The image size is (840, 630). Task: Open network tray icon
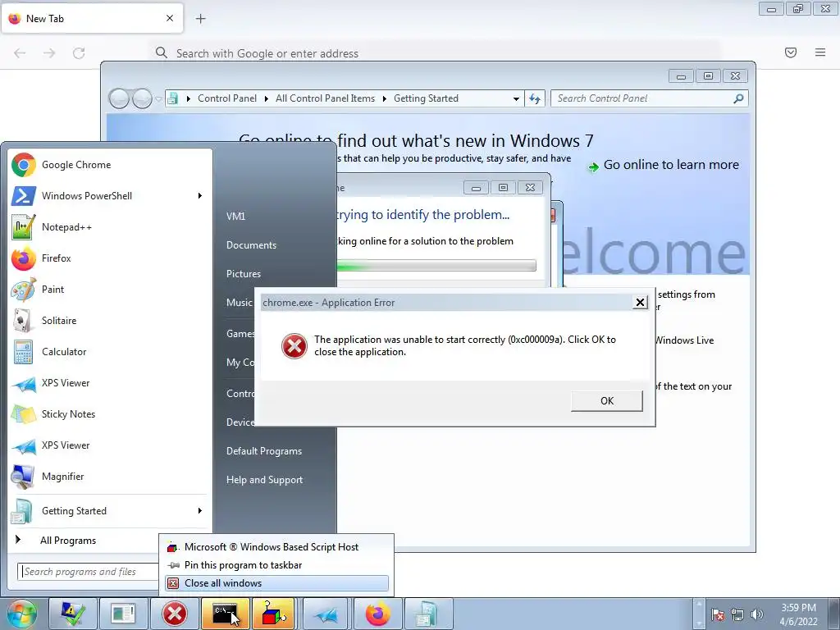tap(737, 615)
